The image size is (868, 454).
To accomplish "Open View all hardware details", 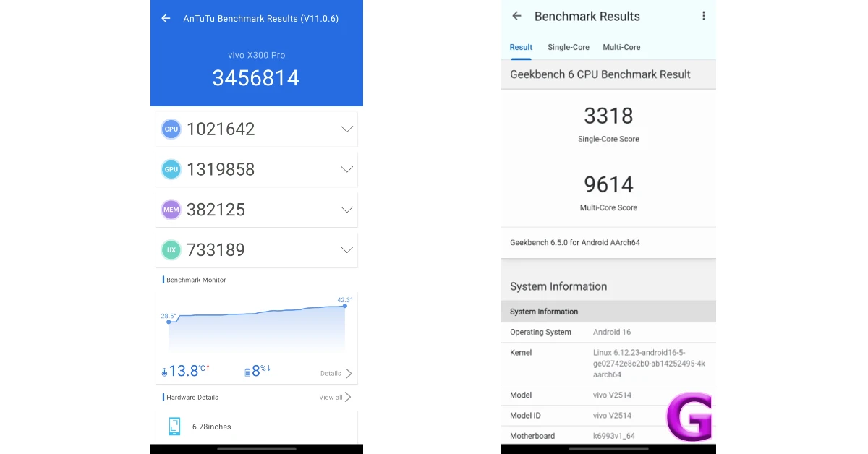I will point(335,397).
